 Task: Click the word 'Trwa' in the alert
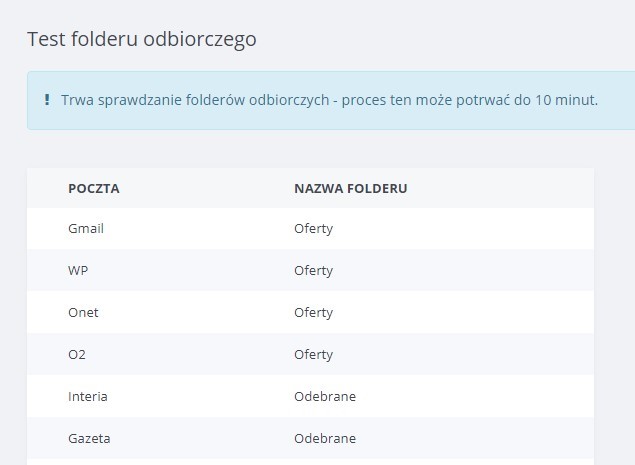pyautogui.click(x=76, y=100)
